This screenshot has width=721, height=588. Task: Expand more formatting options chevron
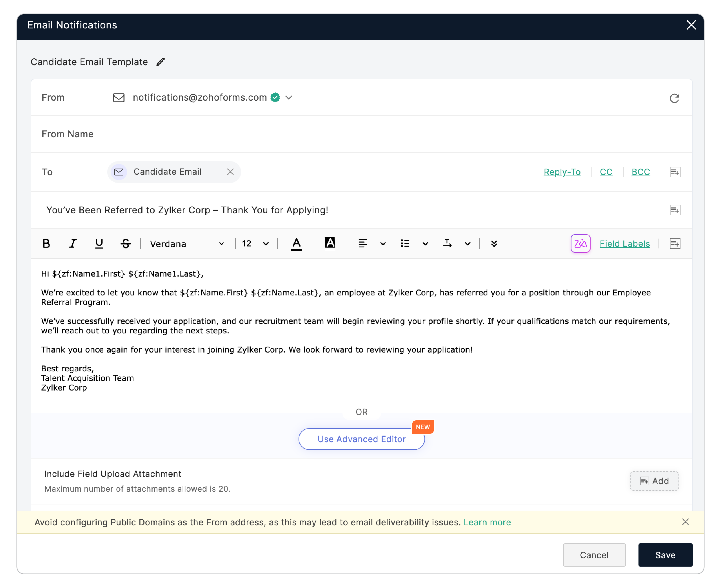pyautogui.click(x=494, y=243)
